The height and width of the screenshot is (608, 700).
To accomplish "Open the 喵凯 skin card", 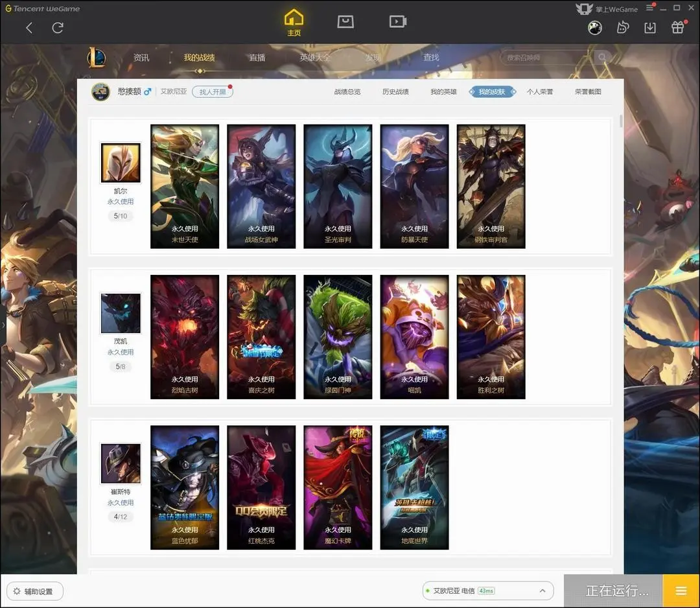I will click(414, 337).
